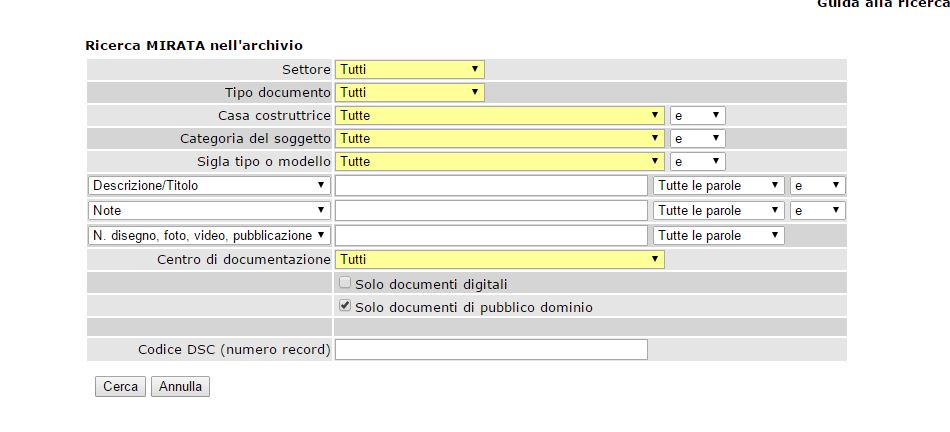The height and width of the screenshot is (432, 950).
Task: Click the 'Solo documenti digitali' label text
Action: 431,284
